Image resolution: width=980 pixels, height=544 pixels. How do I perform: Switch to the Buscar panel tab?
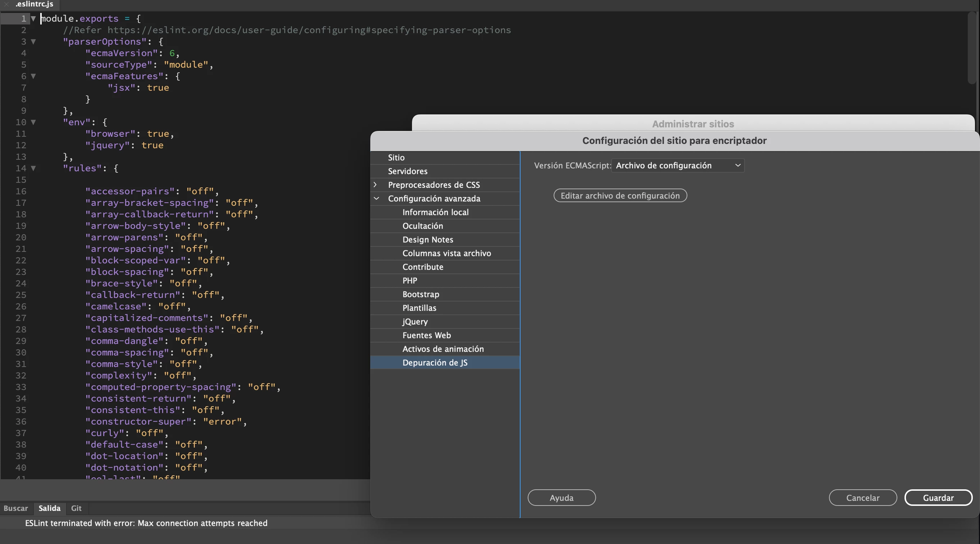tap(15, 508)
